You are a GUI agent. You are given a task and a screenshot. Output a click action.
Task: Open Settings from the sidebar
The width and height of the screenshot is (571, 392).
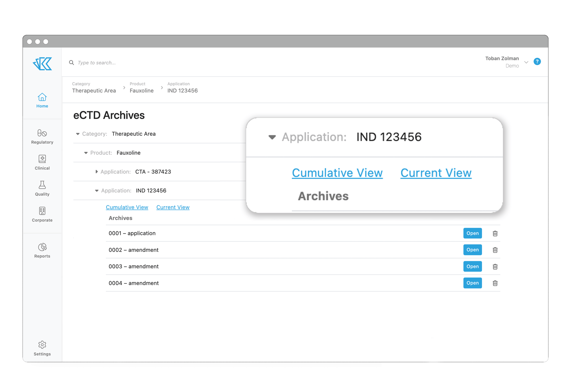point(42,348)
